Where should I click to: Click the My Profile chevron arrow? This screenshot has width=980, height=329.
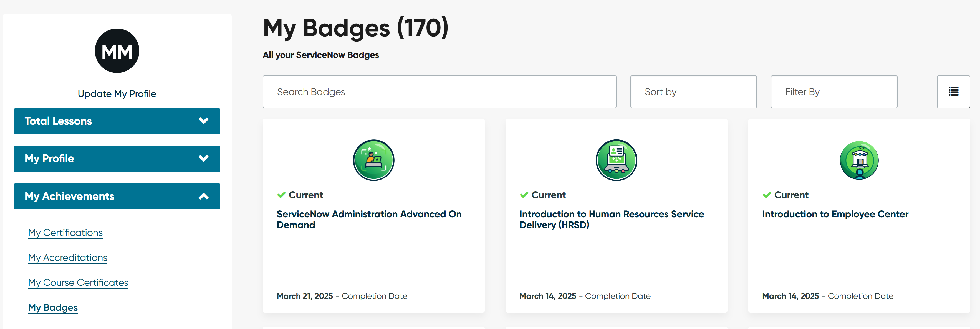tap(204, 159)
